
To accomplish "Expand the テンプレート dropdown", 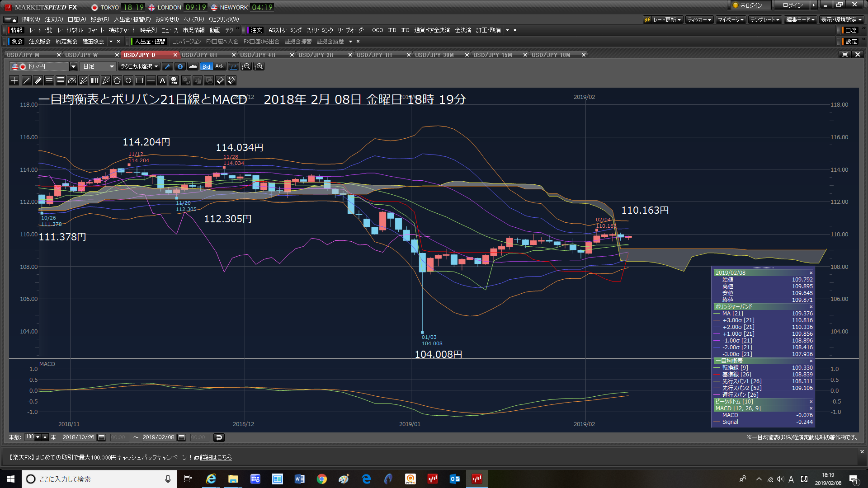I will pyautogui.click(x=765, y=19).
